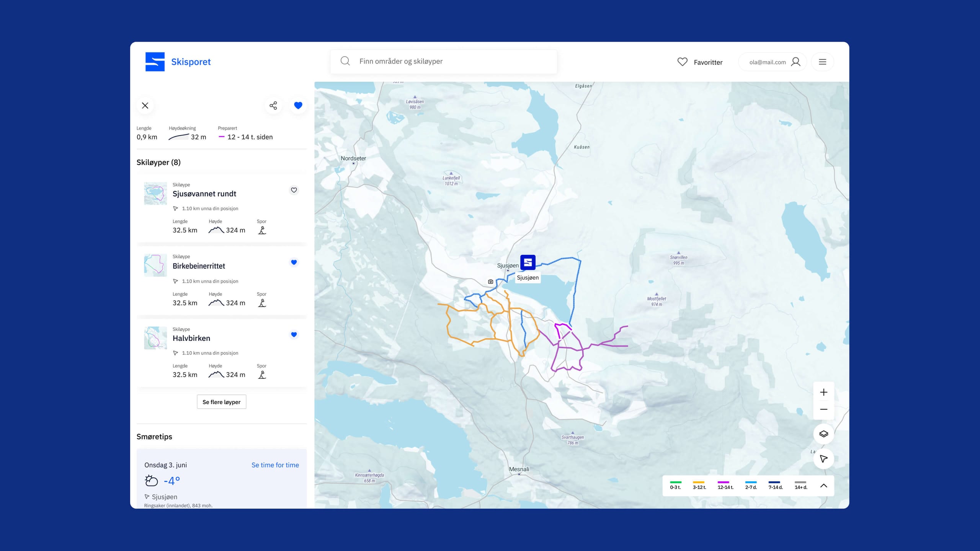Zoom out the map with minus
980x551 pixels.
[x=823, y=409]
